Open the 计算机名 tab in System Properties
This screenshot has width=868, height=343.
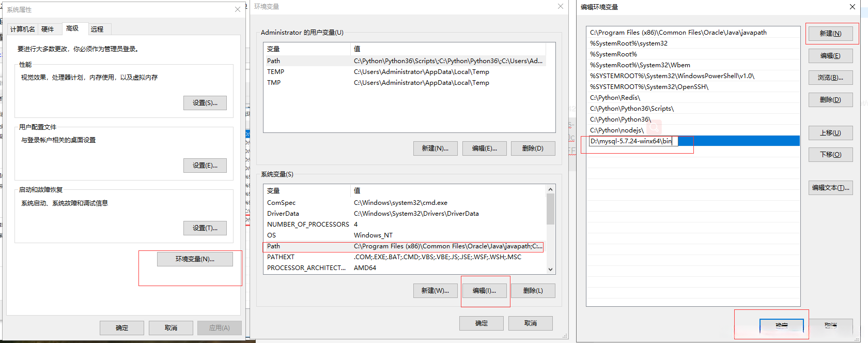[23, 29]
